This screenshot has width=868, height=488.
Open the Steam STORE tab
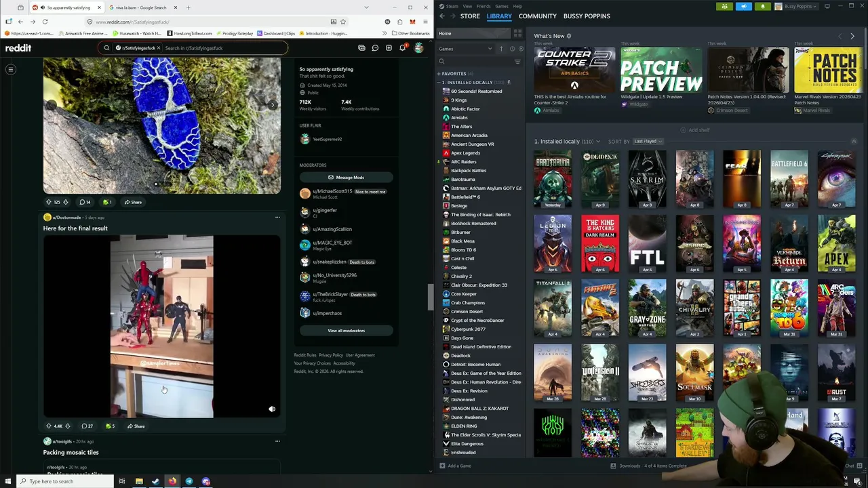470,16
